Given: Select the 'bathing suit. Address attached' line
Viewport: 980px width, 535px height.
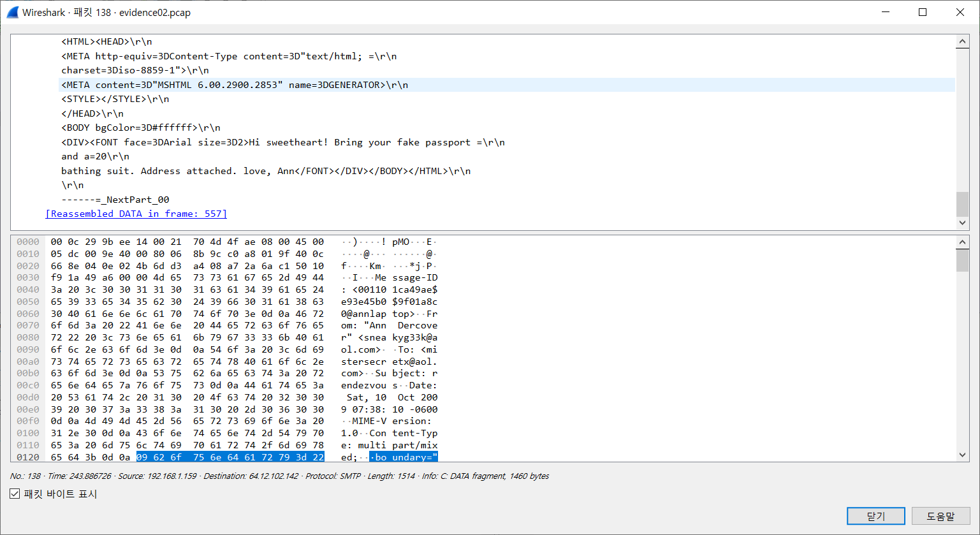Looking at the screenshot, I should [266, 171].
